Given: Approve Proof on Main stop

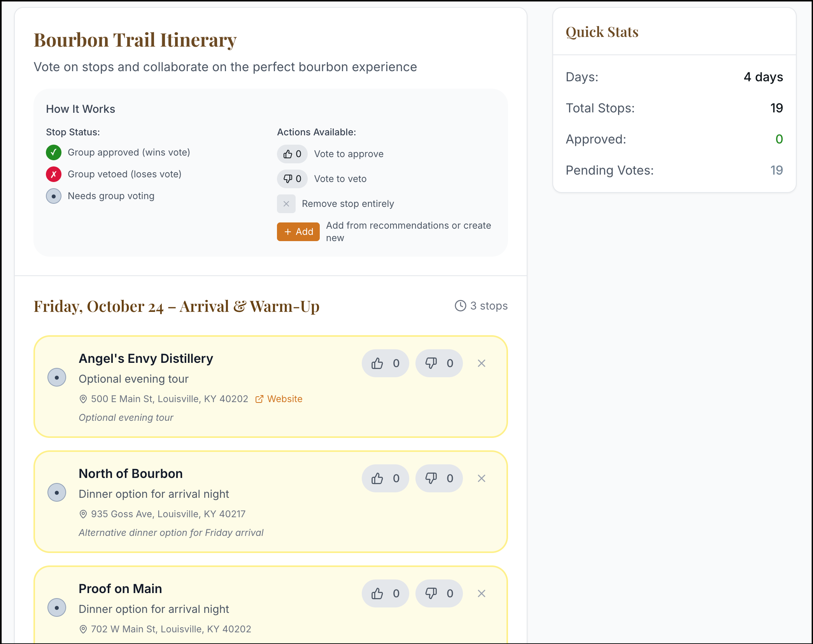Looking at the screenshot, I should [x=385, y=593].
